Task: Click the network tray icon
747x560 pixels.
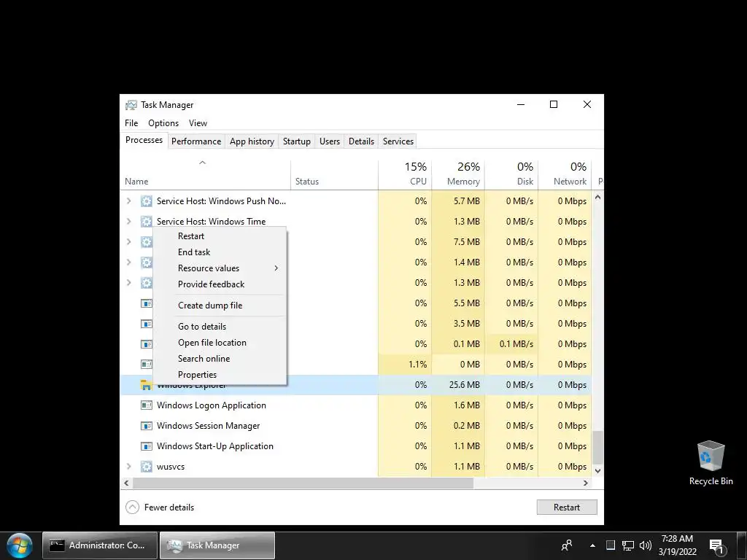Action: (x=628, y=545)
